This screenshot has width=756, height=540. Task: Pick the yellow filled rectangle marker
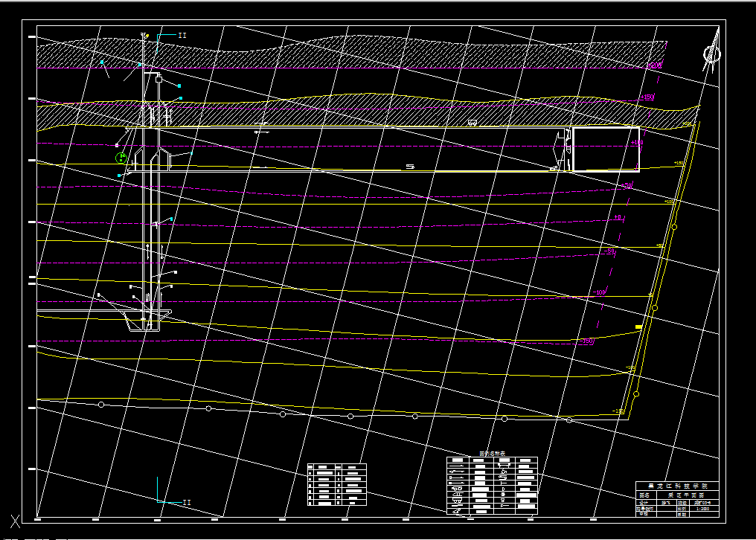(638, 327)
